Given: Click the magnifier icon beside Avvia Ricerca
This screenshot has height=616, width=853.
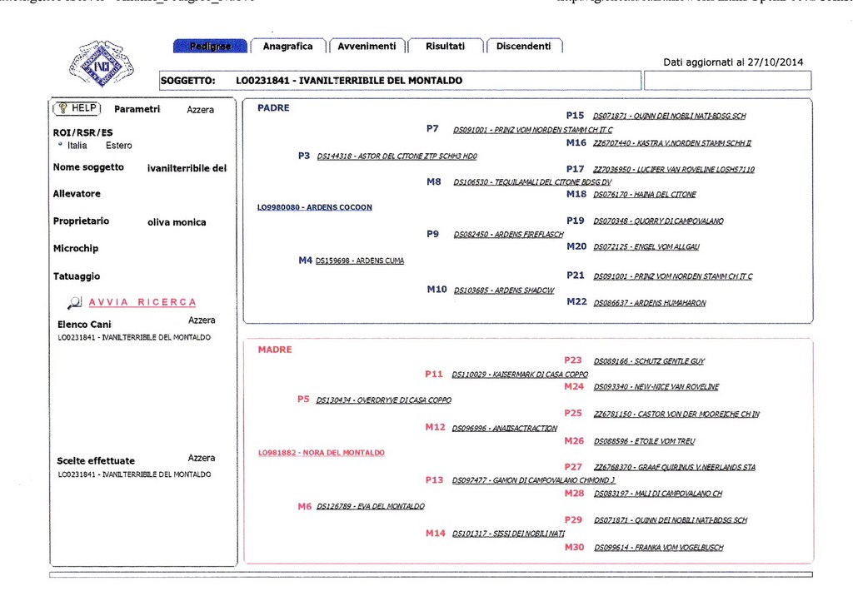Looking at the screenshot, I should (74, 303).
